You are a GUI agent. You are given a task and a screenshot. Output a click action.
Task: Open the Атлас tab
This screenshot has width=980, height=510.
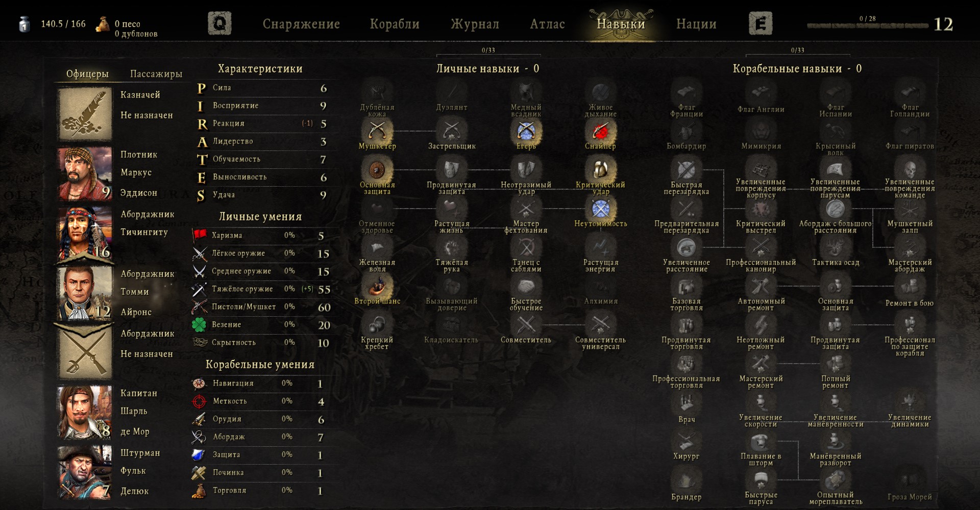(547, 24)
